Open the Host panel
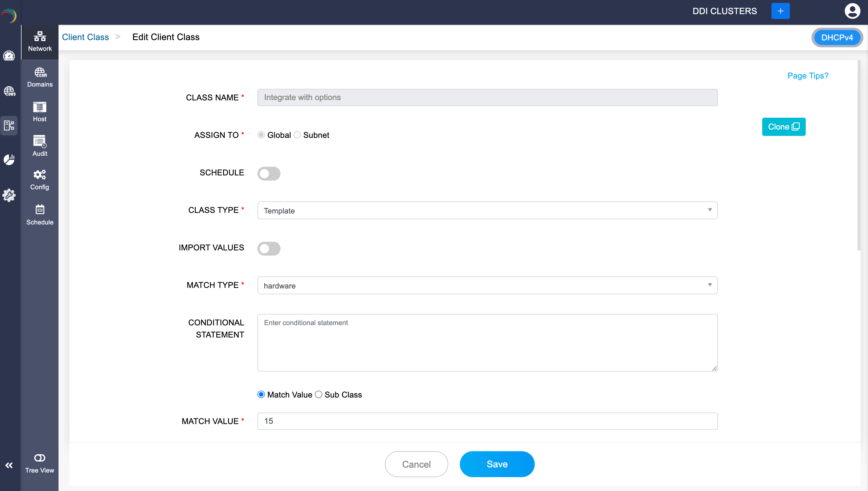 tap(39, 111)
